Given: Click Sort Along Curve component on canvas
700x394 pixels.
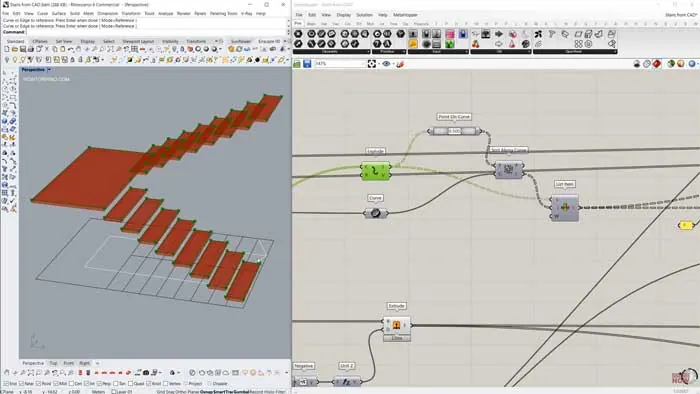Looking at the screenshot, I should point(508,170).
